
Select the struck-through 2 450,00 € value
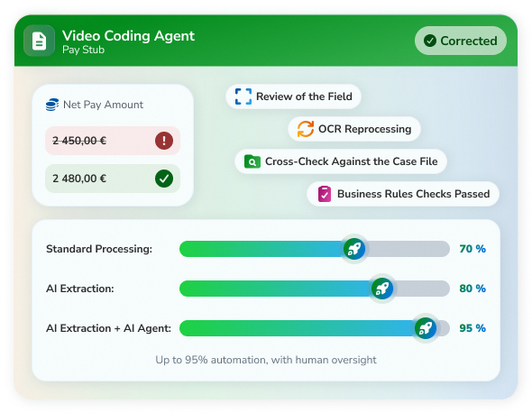pos(79,141)
